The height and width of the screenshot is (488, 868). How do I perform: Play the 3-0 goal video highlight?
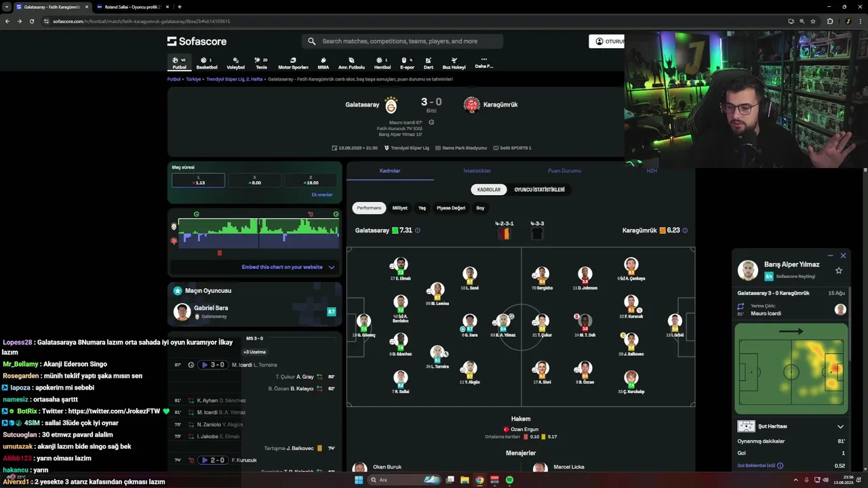(212, 365)
